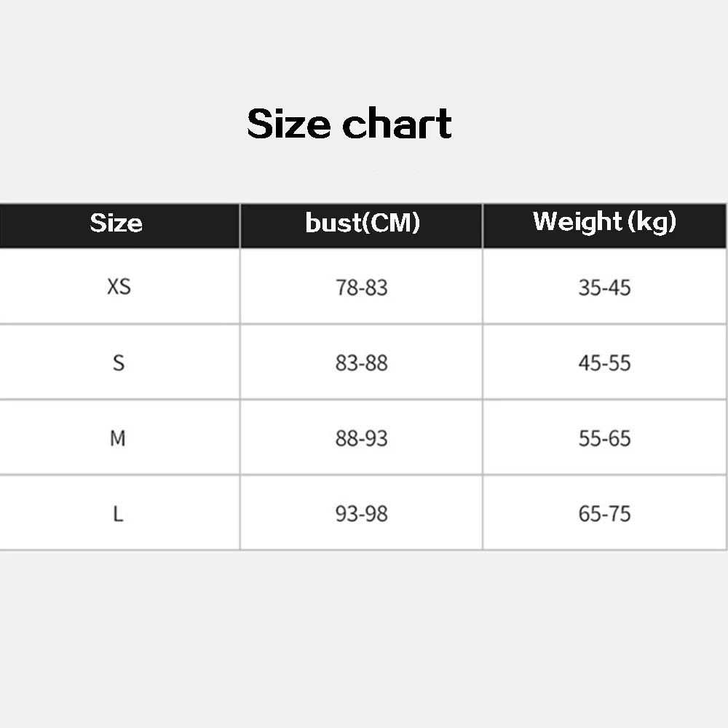Select the 'Size' column header

pos(116,223)
